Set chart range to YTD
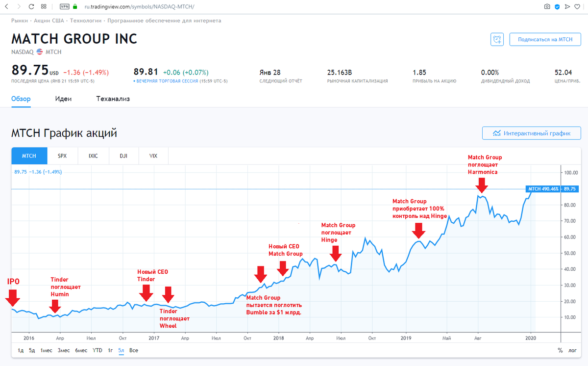 (x=98, y=350)
